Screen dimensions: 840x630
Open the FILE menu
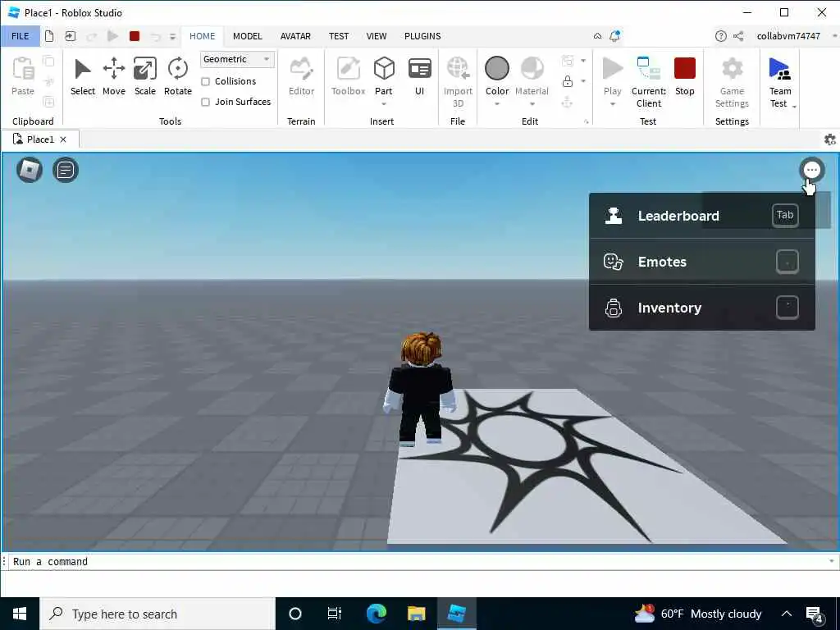point(21,36)
